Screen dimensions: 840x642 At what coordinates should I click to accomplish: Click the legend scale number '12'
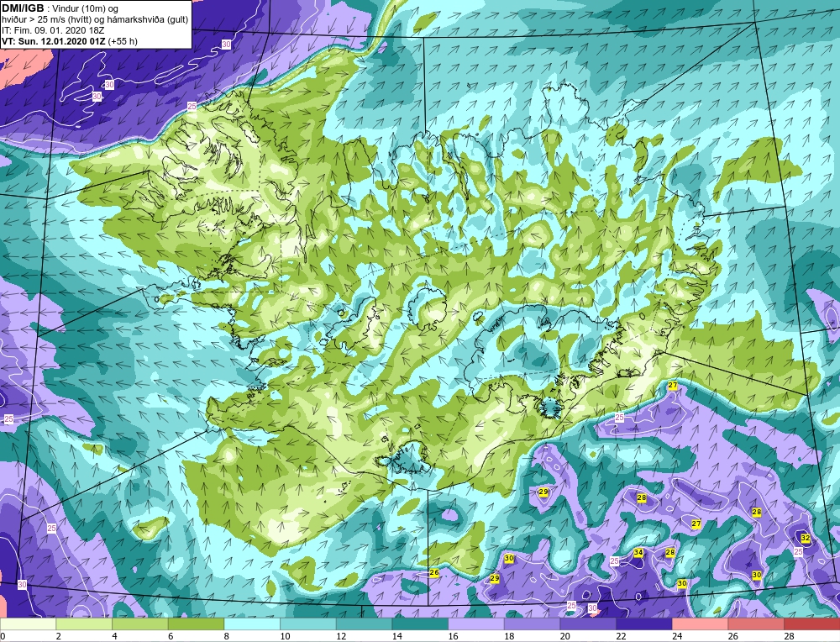pyautogui.click(x=341, y=636)
